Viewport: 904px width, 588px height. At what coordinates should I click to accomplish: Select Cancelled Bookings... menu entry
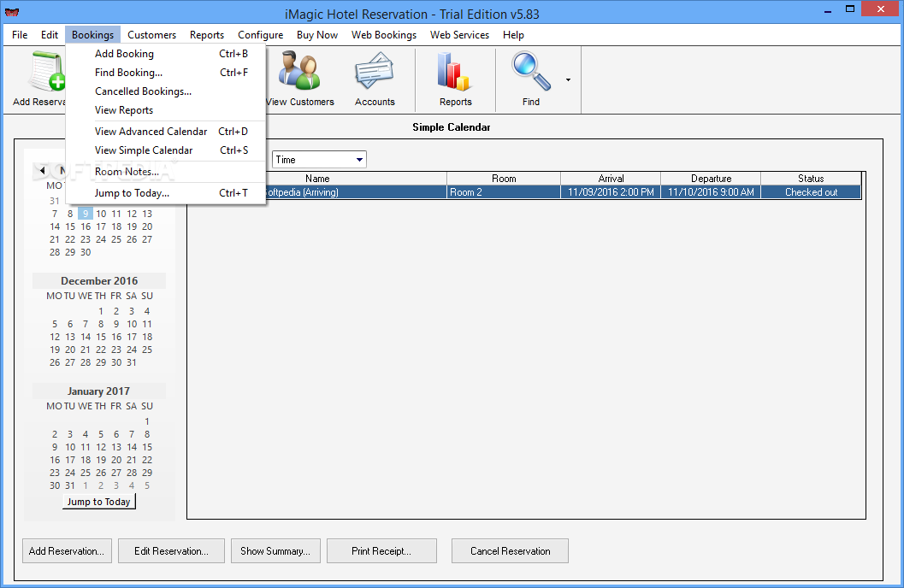(166, 91)
